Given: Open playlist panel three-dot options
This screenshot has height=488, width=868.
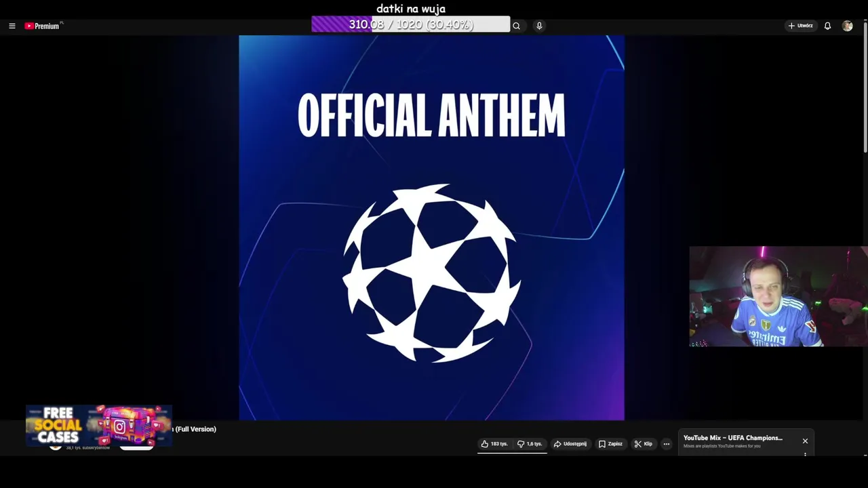Looking at the screenshot, I should pos(805,454).
